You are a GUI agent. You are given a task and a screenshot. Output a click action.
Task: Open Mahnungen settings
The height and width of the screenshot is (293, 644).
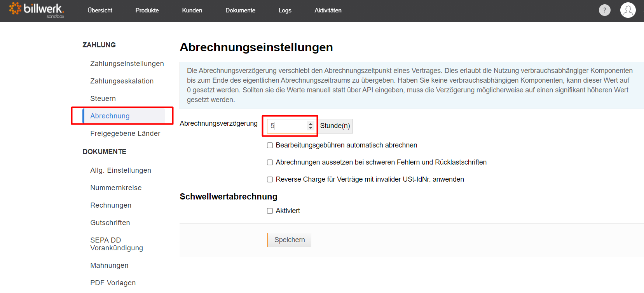(x=109, y=265)
